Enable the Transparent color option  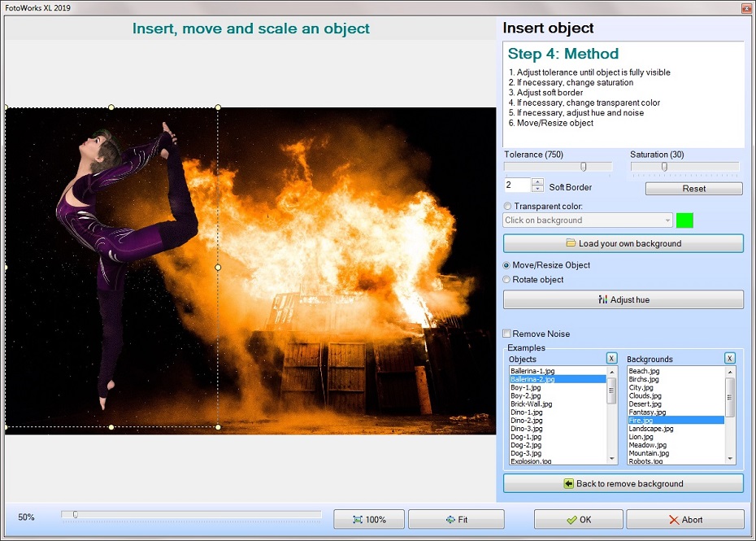(x=506, y=206)
